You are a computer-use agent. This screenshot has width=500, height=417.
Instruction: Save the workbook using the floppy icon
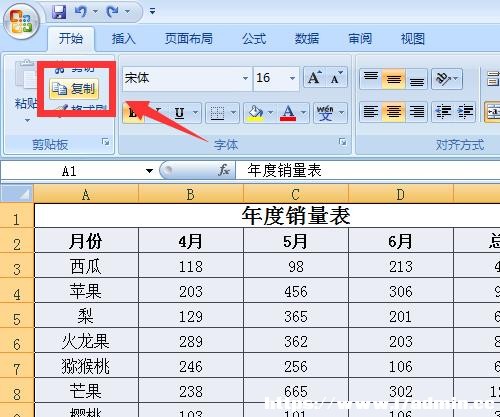59,12
